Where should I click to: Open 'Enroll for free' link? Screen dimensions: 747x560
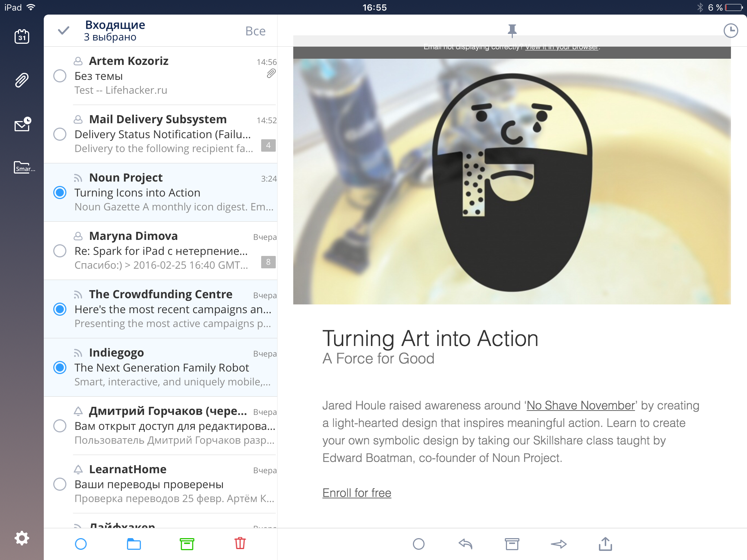tap(357, 493)
